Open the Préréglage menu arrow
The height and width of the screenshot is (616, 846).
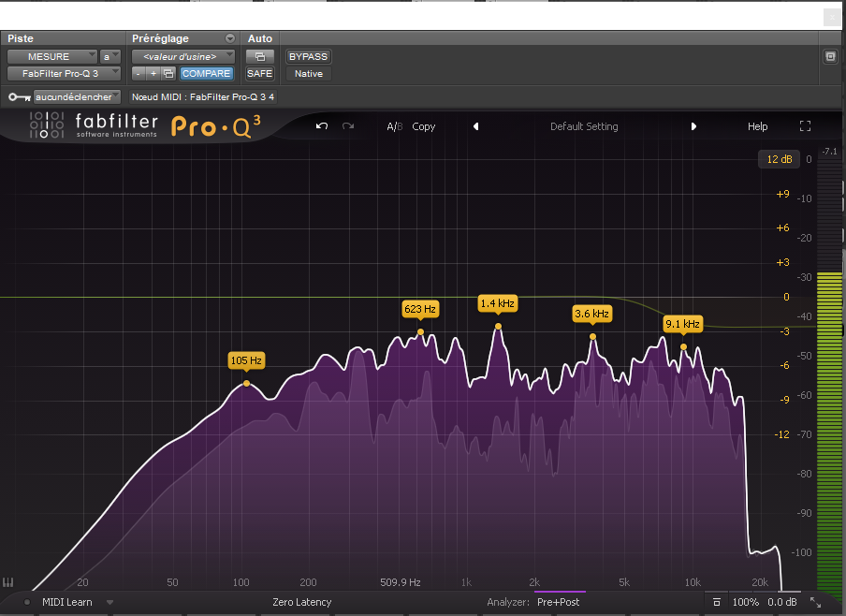(230, 38)
